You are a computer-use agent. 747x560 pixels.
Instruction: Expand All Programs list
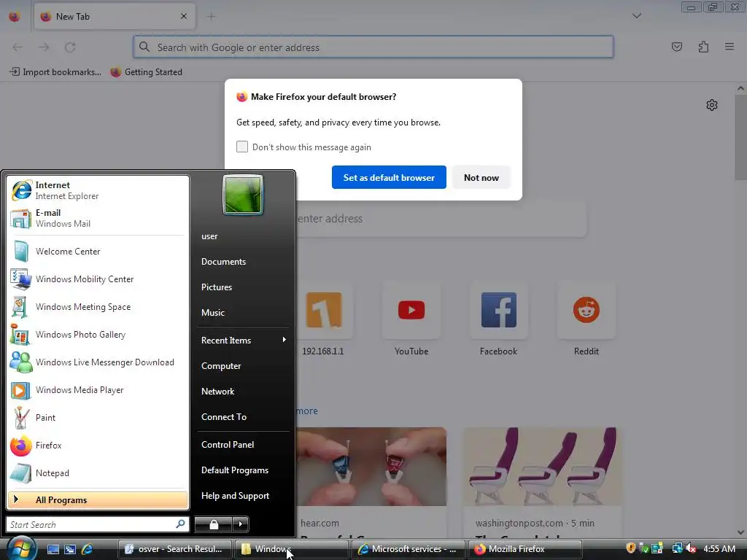point(98,500)
